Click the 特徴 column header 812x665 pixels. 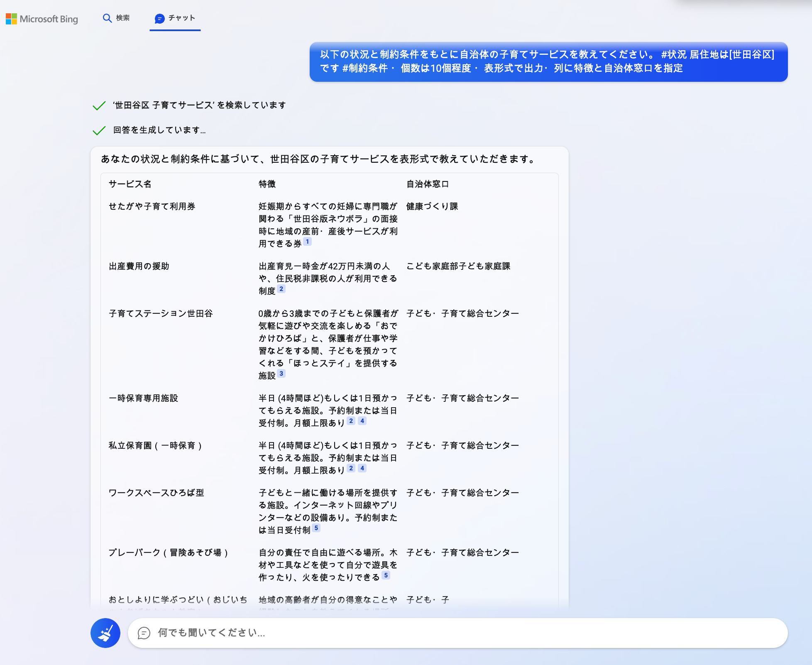point(267,184)
